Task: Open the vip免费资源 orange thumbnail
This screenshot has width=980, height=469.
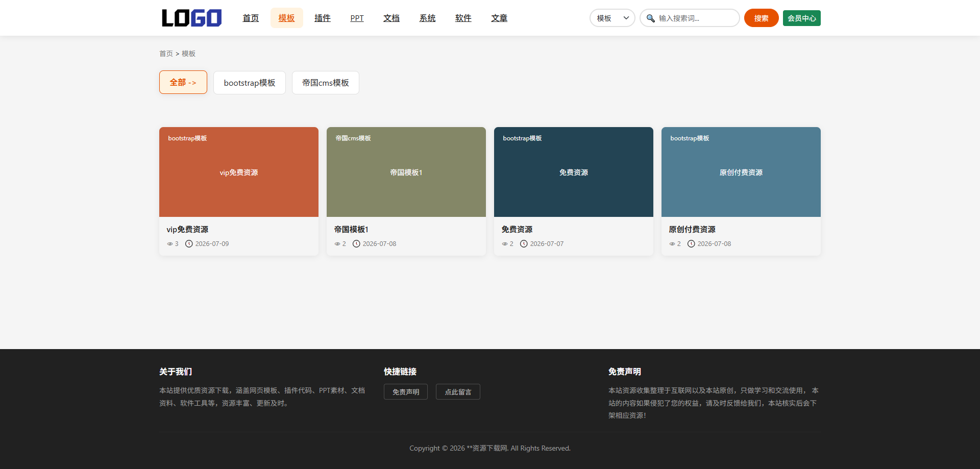Action: click(239, 172)
